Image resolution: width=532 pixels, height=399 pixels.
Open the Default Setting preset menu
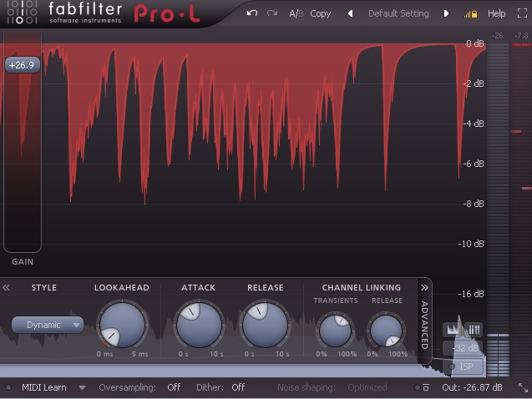(398, 13)
